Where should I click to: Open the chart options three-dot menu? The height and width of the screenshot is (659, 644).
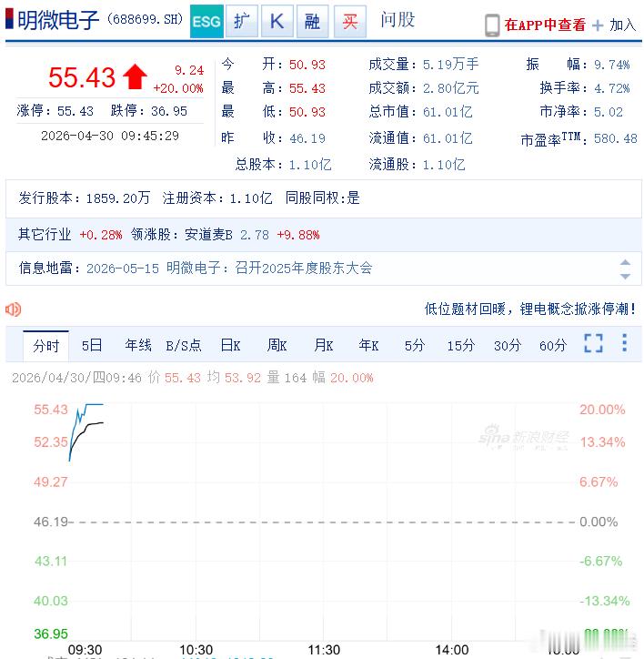624,343
